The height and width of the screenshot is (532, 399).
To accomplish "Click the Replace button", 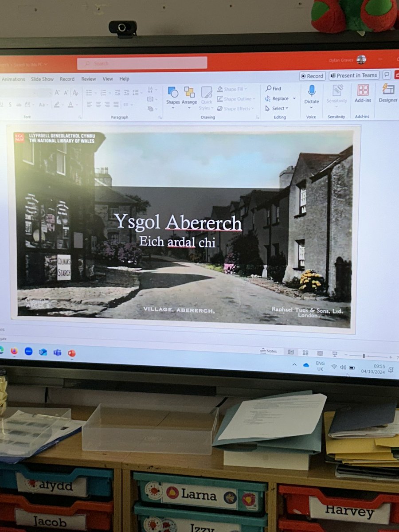I will (277, 98).
